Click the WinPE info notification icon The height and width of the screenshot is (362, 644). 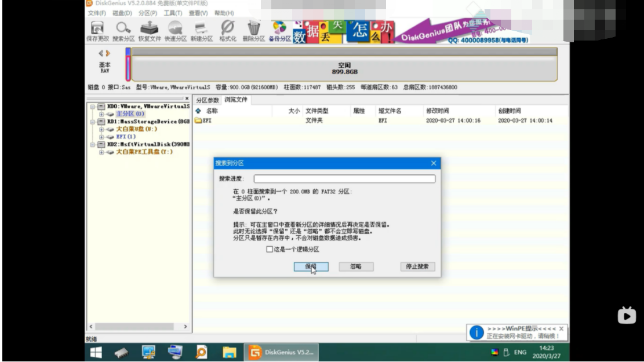coord(476,332)
